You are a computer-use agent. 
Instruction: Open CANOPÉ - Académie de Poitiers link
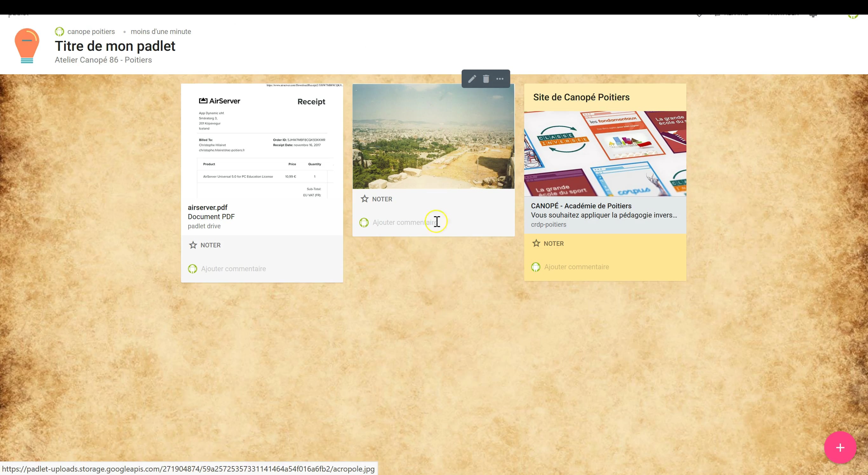click(x=581, y=206)
